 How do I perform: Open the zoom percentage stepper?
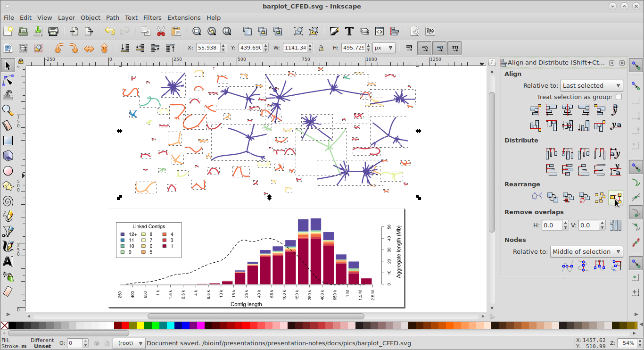click(x=638, y=343)
